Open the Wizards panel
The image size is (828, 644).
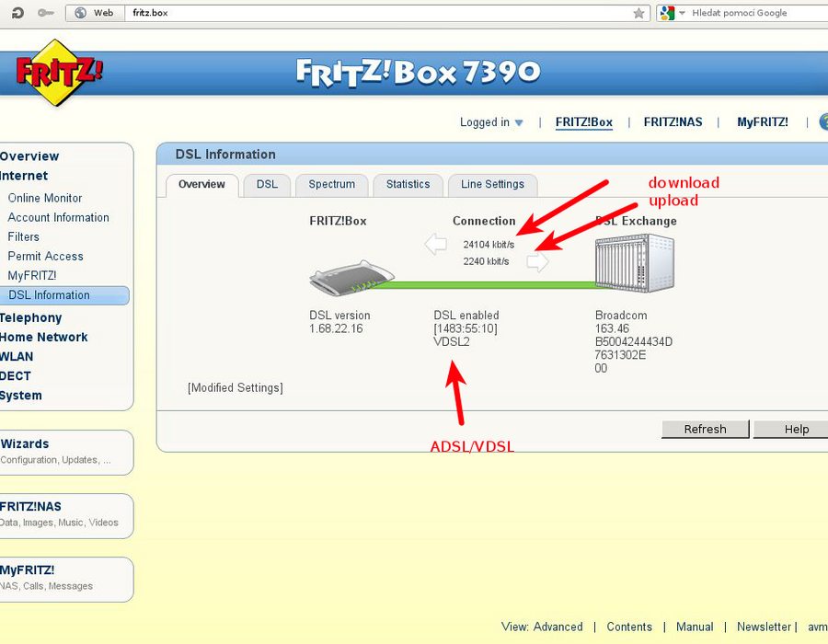[x=65, y=453]
